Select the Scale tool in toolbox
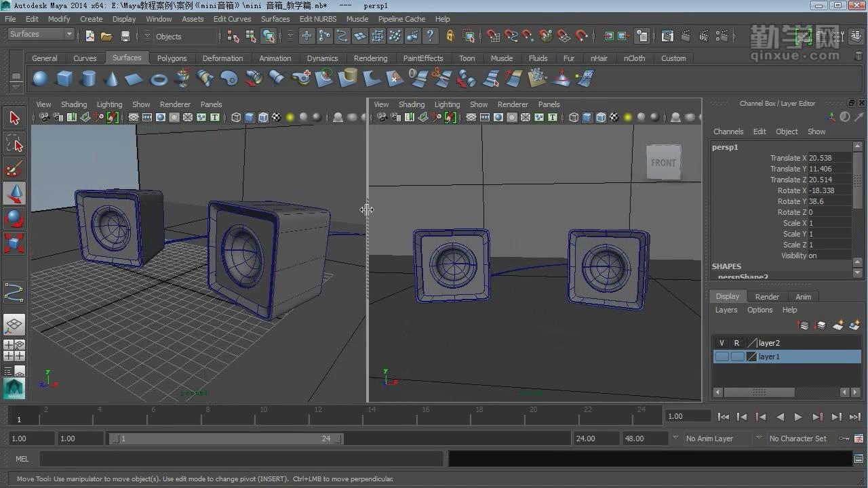Image resolution: width=868 pixels, height=488 pixels. click(14, 243)
